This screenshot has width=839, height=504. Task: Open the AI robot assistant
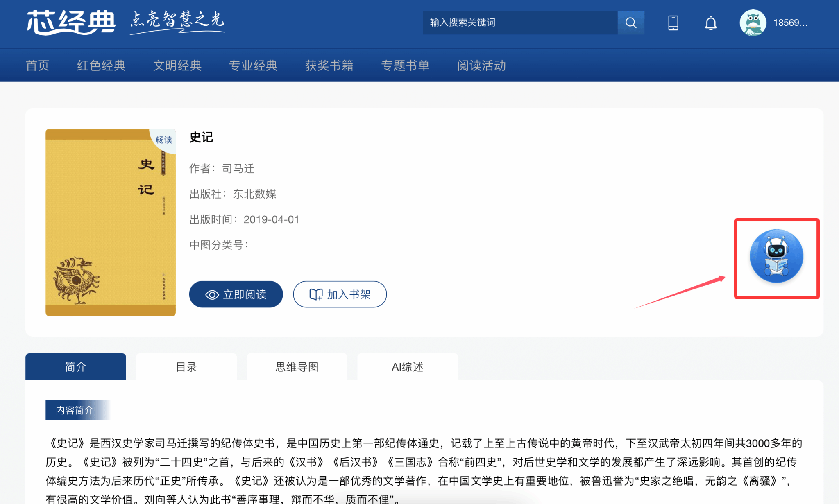click(776, 256)
